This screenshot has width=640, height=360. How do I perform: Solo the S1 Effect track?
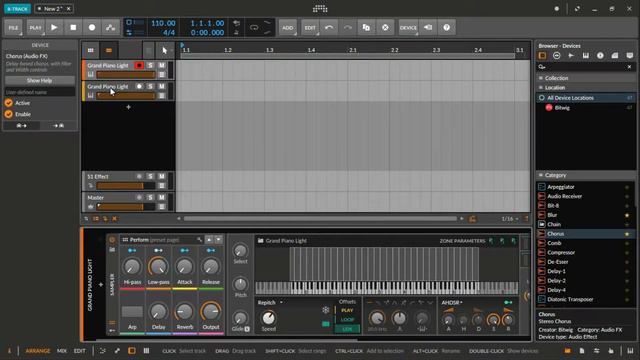pos(150,176)
